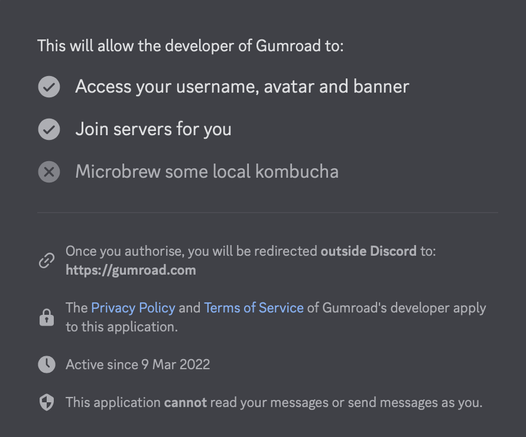The width and height of the screenshot is (526, 437).
Task: Click the https://gumroad.com redirect URL
Action: [x=131, y=270]
